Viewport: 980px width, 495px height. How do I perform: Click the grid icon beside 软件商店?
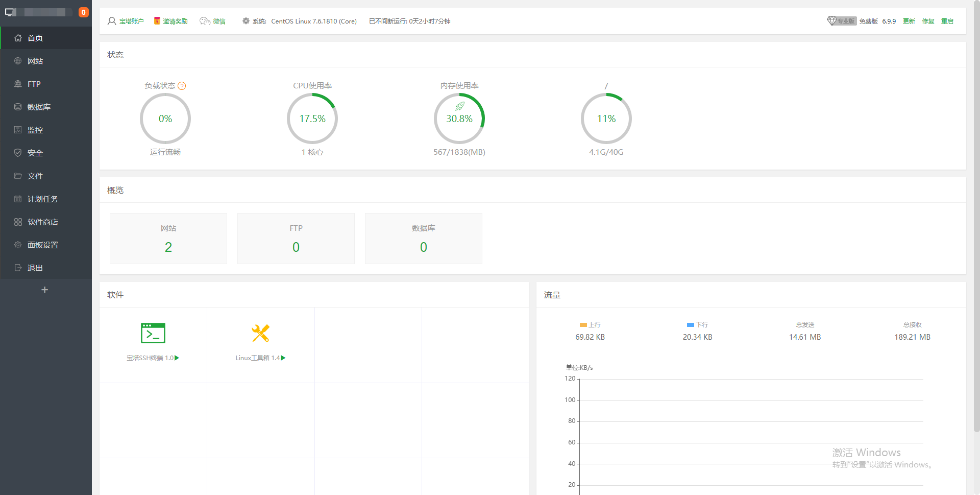(18, 222)
